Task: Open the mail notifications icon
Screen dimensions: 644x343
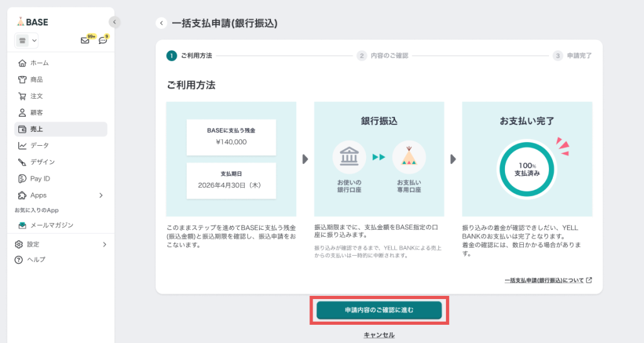Action: (85, 41)
